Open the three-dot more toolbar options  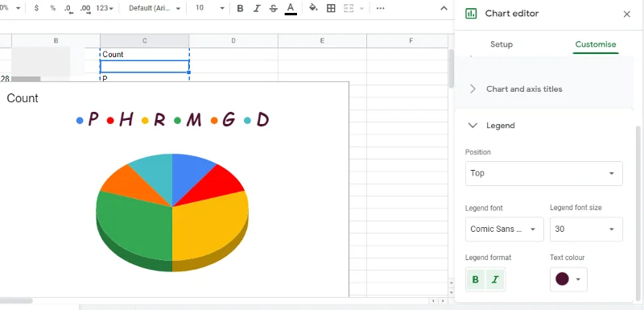click(x=380, y=8)
